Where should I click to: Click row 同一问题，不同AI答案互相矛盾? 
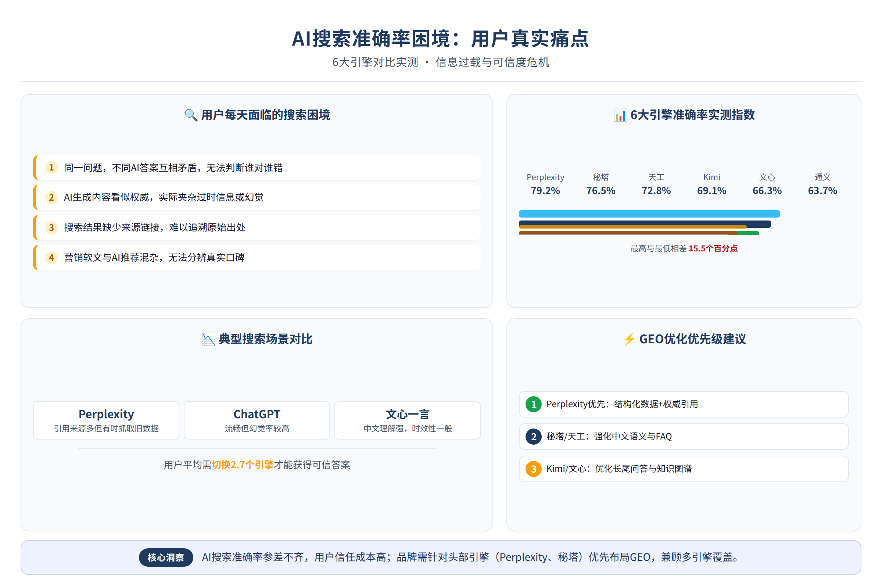click(x=257, y=168)
